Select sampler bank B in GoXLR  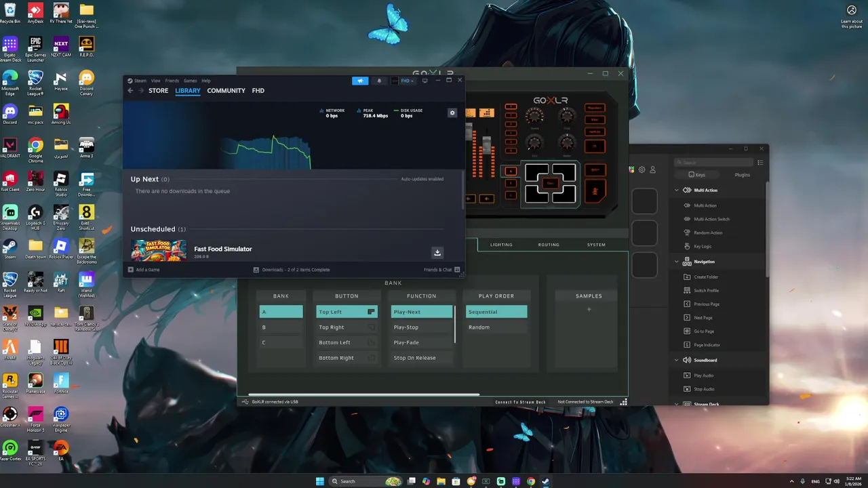281,327
